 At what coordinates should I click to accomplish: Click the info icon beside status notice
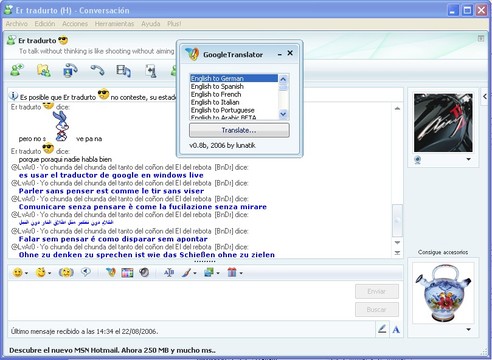pos(13,96)
